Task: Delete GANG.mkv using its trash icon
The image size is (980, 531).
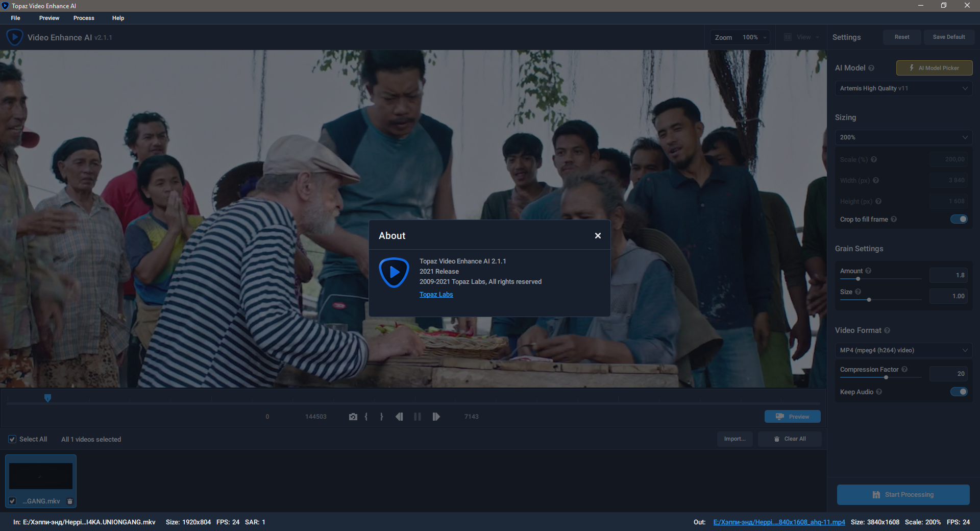Action: 70,501
